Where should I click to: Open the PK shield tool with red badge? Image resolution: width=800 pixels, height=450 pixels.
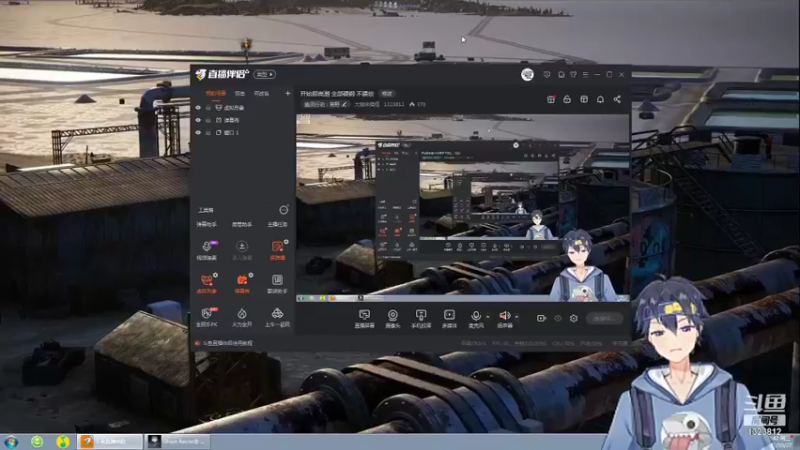pyautogui.click(x=207, y=317)
